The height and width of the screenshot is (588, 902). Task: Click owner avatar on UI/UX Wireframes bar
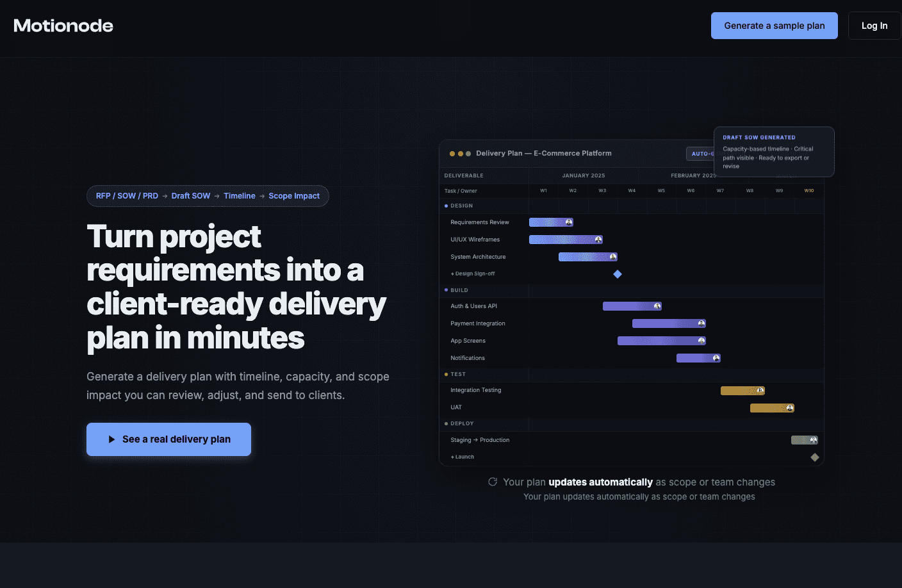[x=598, y=240]
